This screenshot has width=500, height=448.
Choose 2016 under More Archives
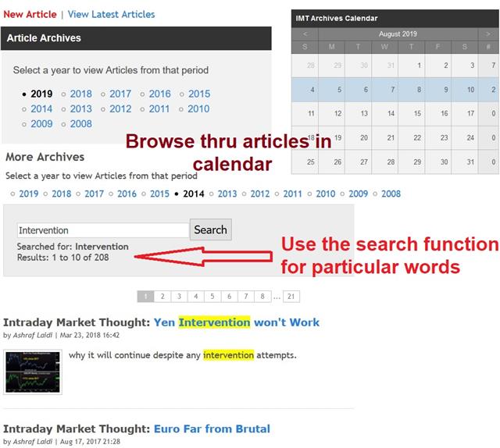click(127, 194)
